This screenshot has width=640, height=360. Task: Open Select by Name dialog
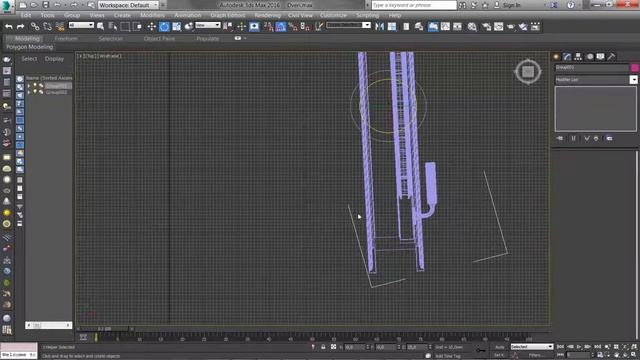(113, 27)
